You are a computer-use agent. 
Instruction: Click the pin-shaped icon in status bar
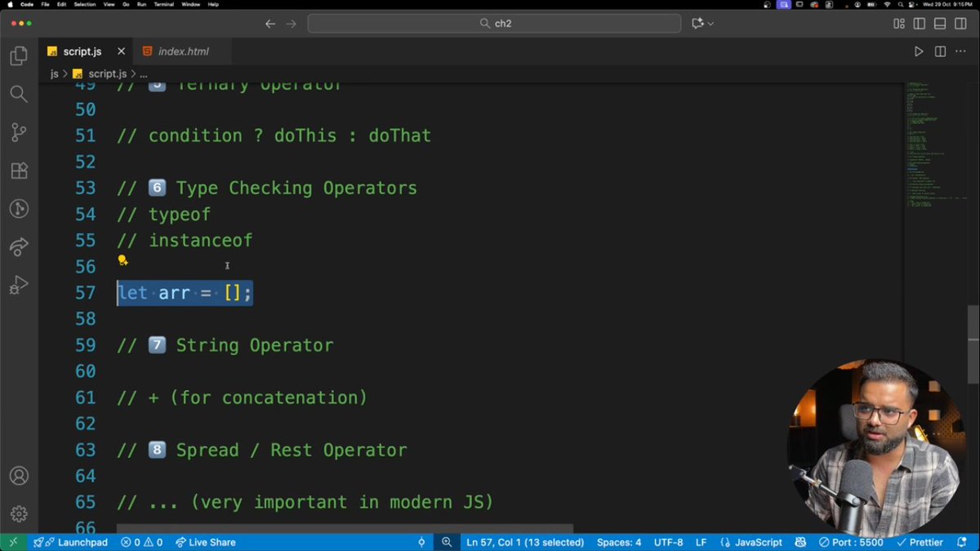pos(421,542)
